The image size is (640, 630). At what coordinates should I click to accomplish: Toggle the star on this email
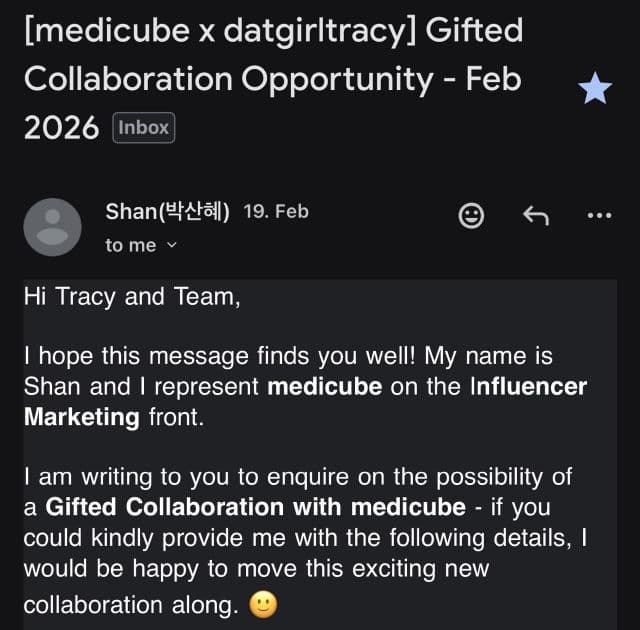tap(596, 90)
